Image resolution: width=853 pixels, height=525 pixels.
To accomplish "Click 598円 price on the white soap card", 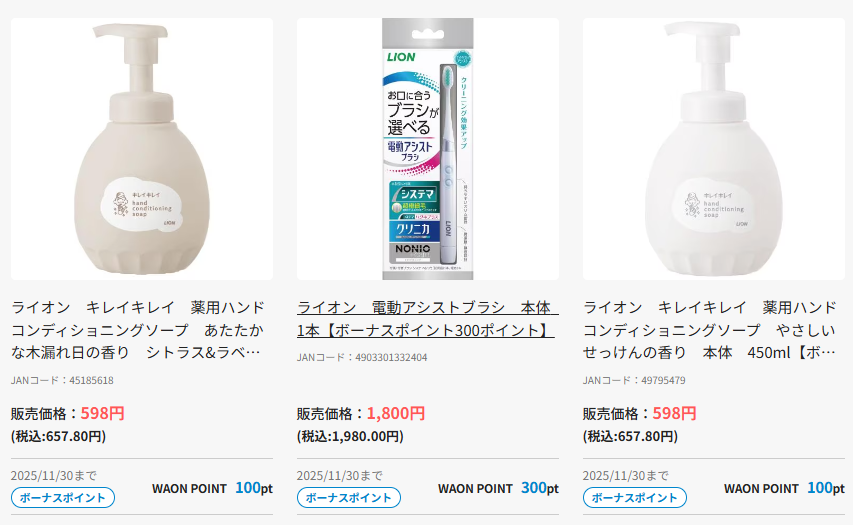I will (675, 413).
